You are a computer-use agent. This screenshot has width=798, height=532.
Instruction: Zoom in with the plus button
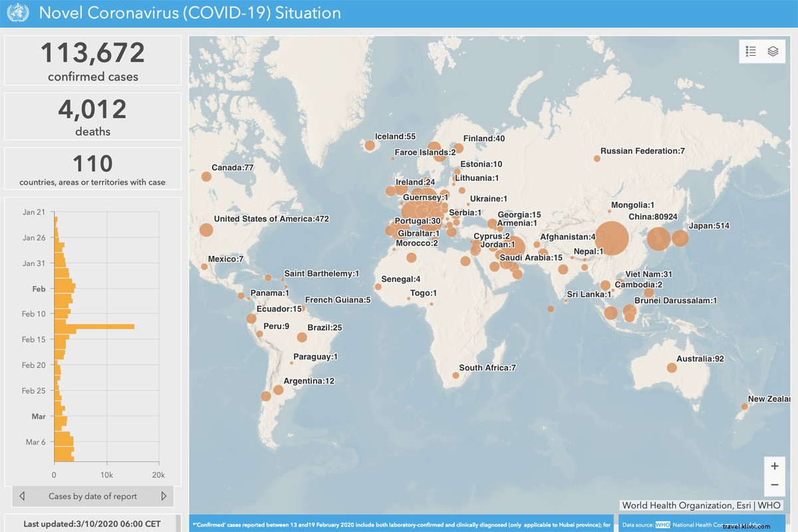774,465
